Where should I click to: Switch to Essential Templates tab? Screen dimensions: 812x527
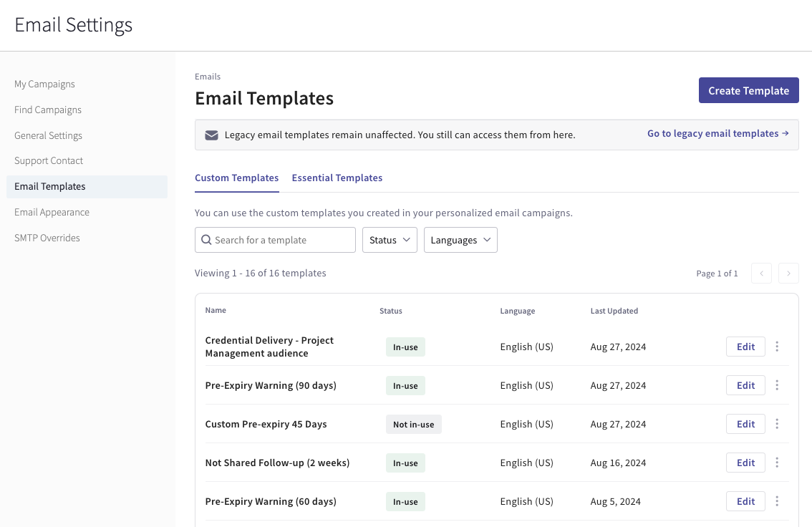337,178
